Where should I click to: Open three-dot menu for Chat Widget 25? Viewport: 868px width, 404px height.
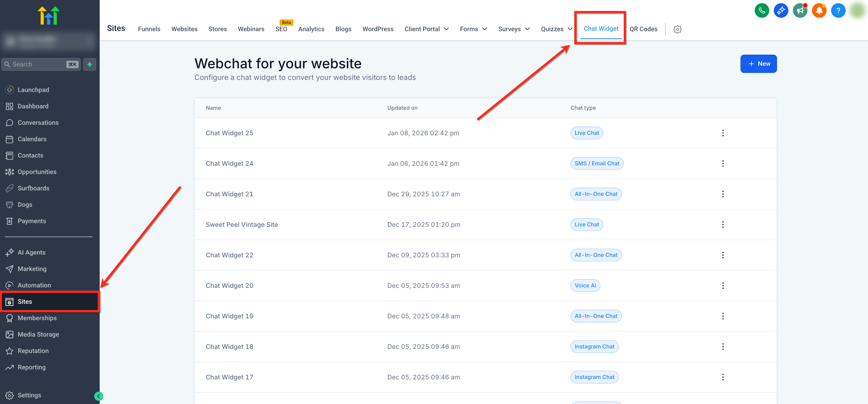click(723, 133)
